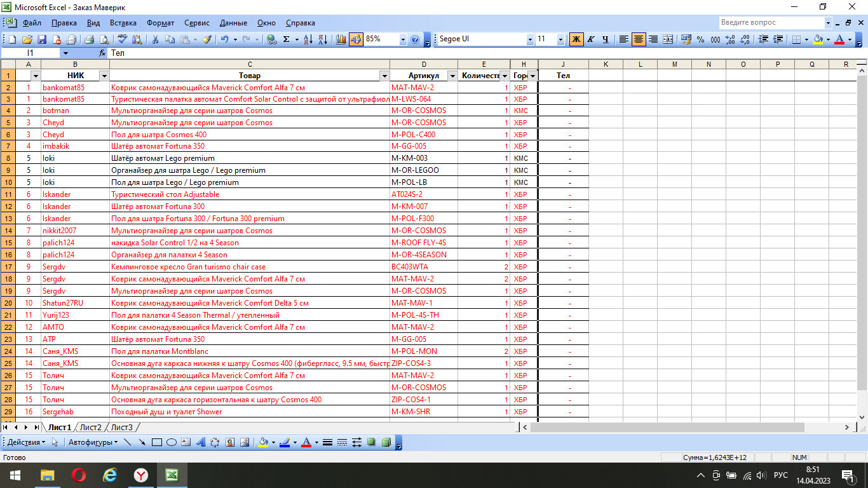Open Print Preview from the toolbar
This screenshot has width=868, height=488.
105,39
